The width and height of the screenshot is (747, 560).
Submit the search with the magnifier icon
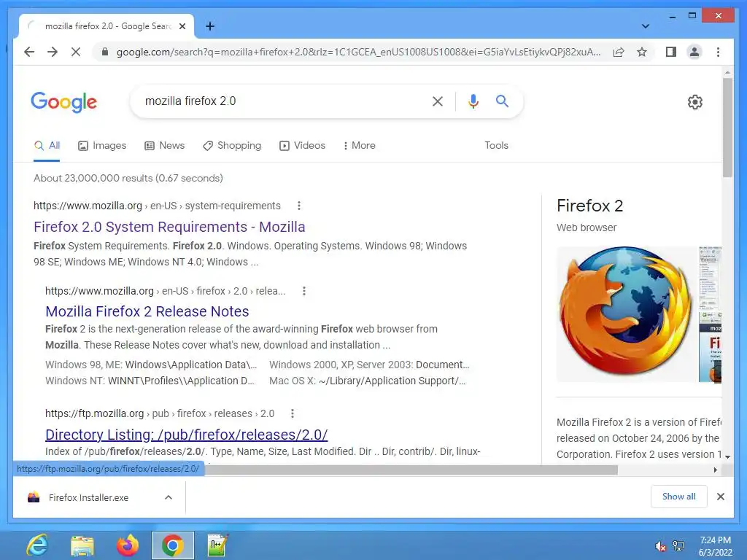[x=502, y=101]
